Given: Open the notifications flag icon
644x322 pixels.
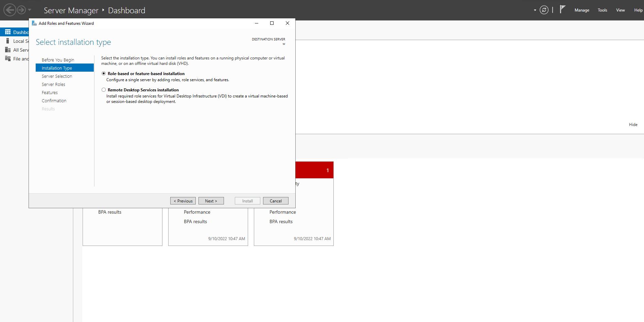Looking at the screenshot, I should tap(562, 9).
